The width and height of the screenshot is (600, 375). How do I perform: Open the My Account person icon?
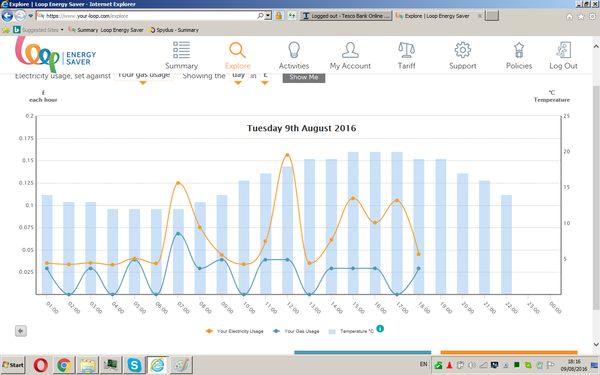click(350, 50)
